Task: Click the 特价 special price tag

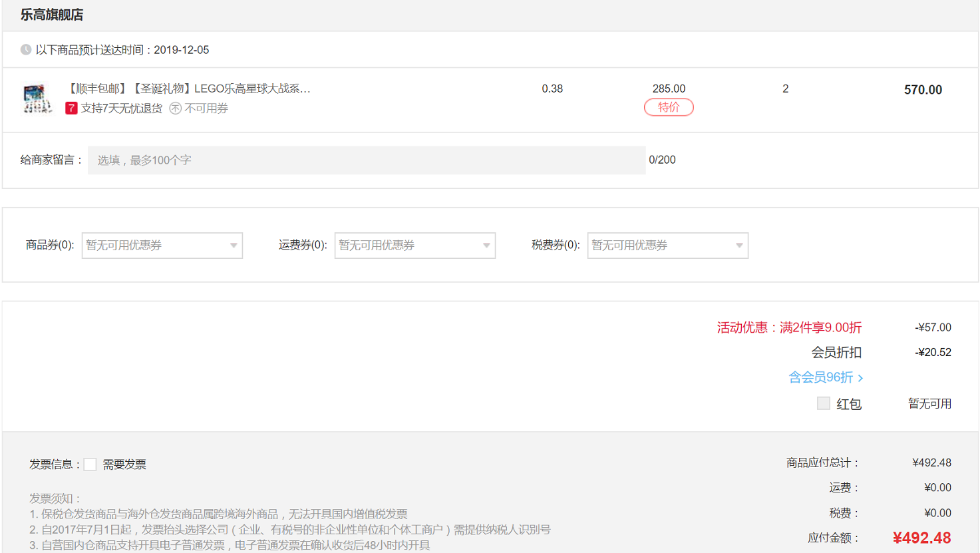Action: tap(669, 107)
